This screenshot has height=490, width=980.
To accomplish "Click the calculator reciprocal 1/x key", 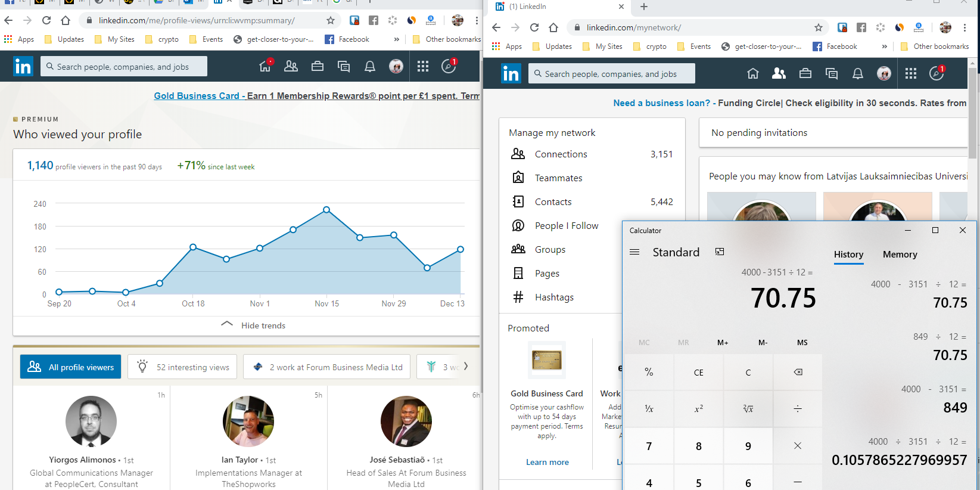I will click(x=649, y=408).
